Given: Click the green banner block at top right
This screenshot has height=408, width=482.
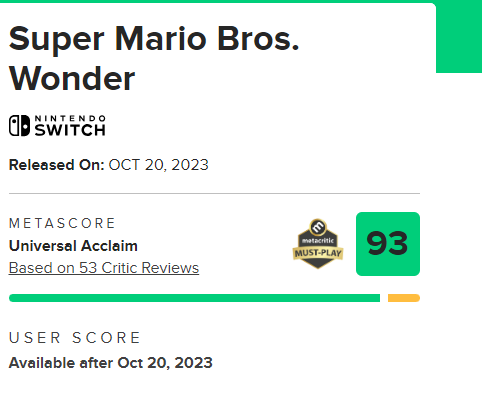Looking at the screenshot, I should 459,36.
